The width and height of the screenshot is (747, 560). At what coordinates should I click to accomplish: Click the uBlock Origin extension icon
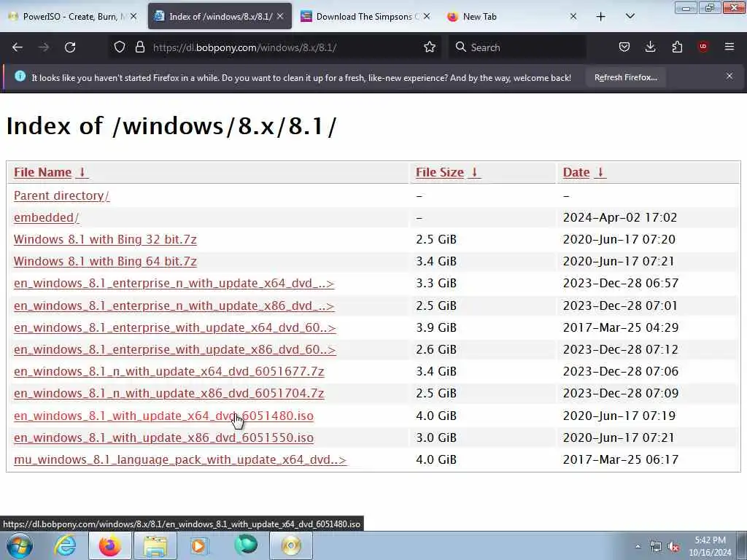click(x=703, y=47)
